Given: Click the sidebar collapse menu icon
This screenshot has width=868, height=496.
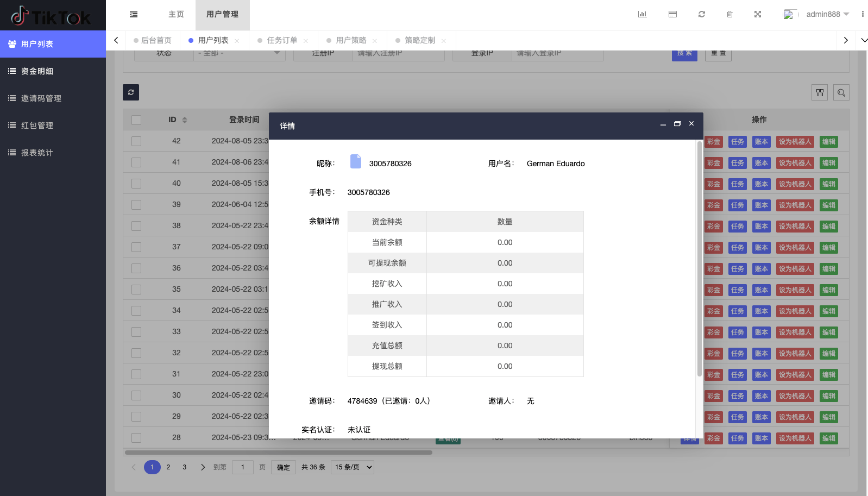Looking at the screenshot, I should tap(134, 15).
